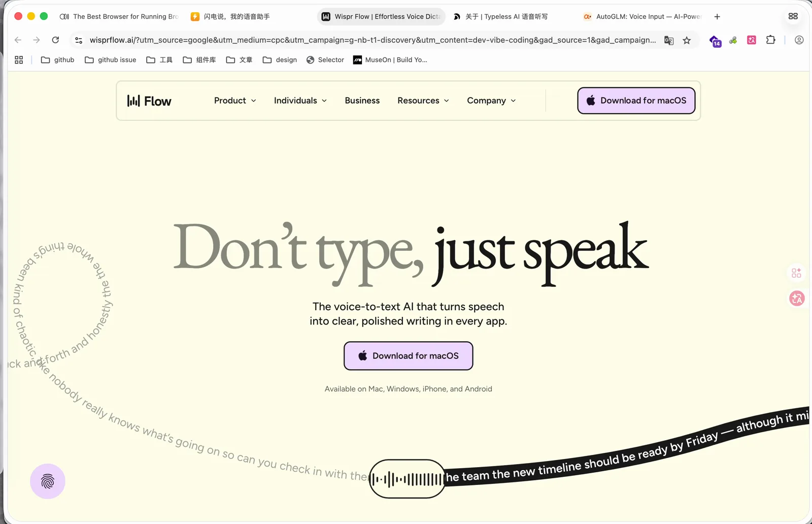Click the voice waveform pill on the page
The width and height of the screenshot is (812, 524).
(407, 479)
